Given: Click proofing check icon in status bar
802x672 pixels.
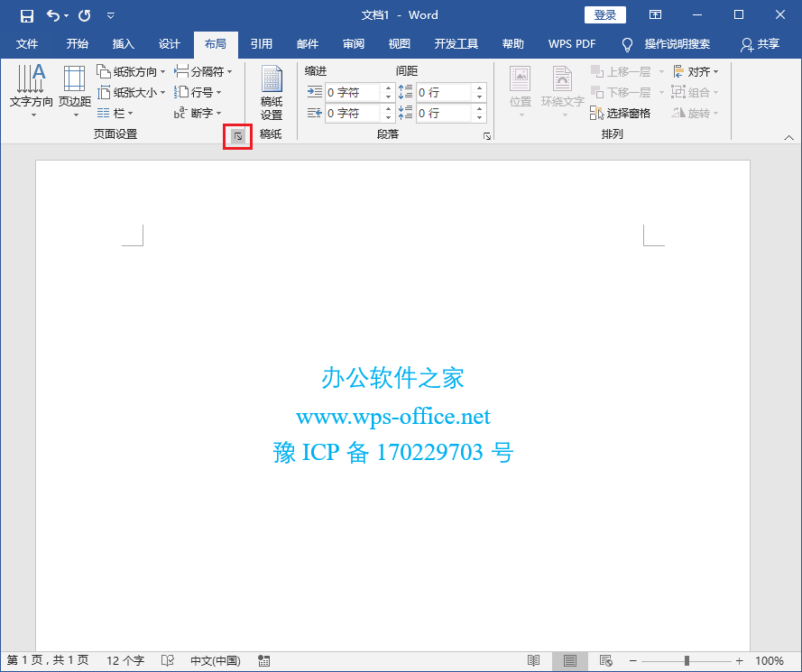Looking at the screenshot, I should pyautogui.click(x=167, y=661).
